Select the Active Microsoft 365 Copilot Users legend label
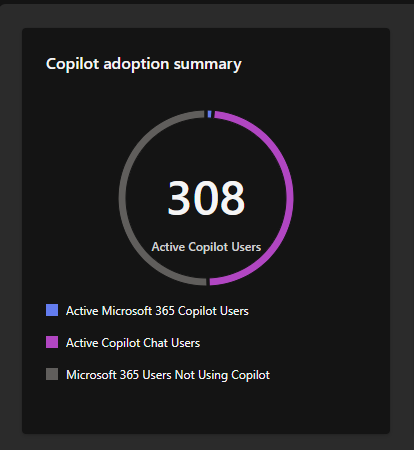 [157, 311]
